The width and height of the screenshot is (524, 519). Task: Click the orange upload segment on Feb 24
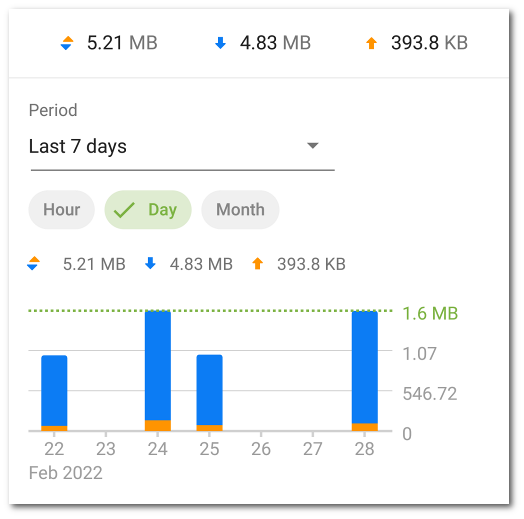coord(158,425)
